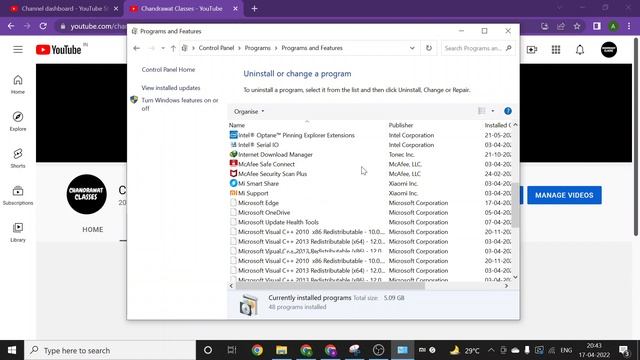Viewport: 640px width, 360px height.
Task: Open Task View on taskbar
Action: (232, 350)
